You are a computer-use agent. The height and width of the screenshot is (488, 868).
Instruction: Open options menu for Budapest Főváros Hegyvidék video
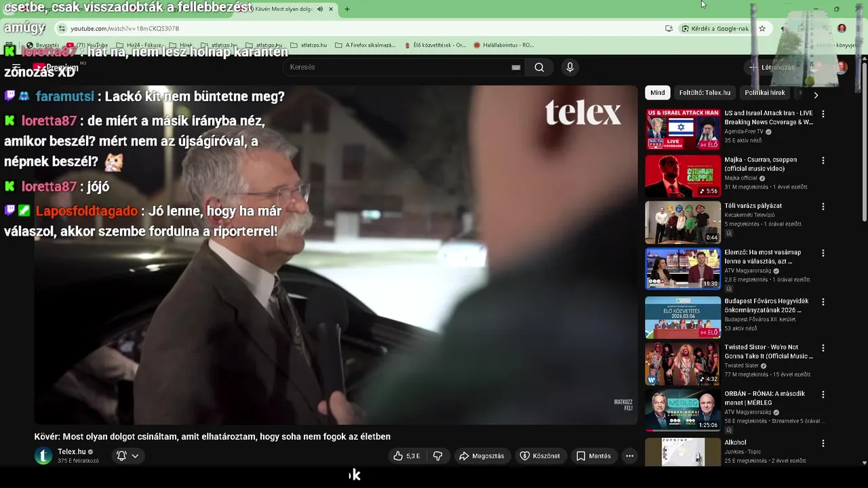[823, 302]
